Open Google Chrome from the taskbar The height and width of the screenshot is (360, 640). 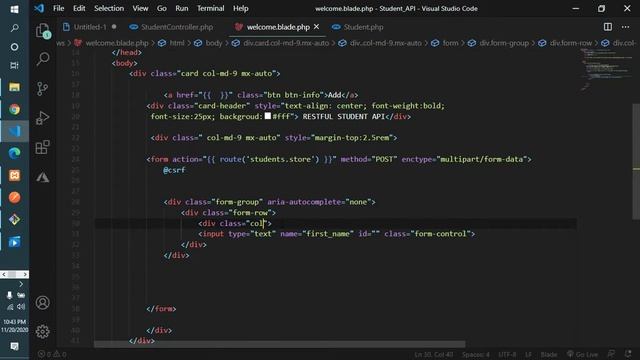point(14,109)
